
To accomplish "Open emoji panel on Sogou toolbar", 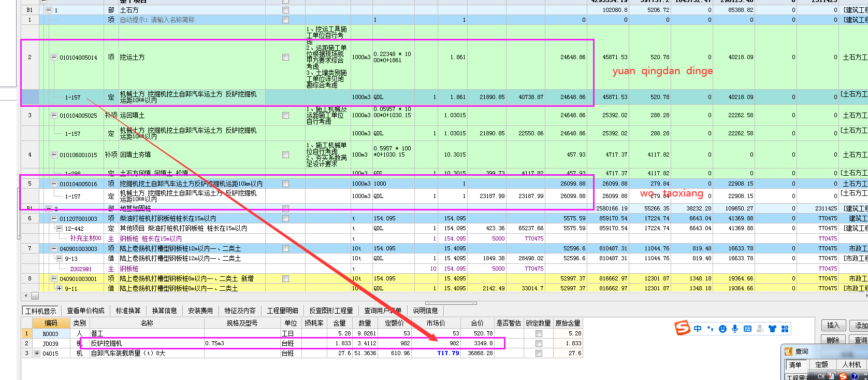I will pyautogui.click(x=722, y=329).
